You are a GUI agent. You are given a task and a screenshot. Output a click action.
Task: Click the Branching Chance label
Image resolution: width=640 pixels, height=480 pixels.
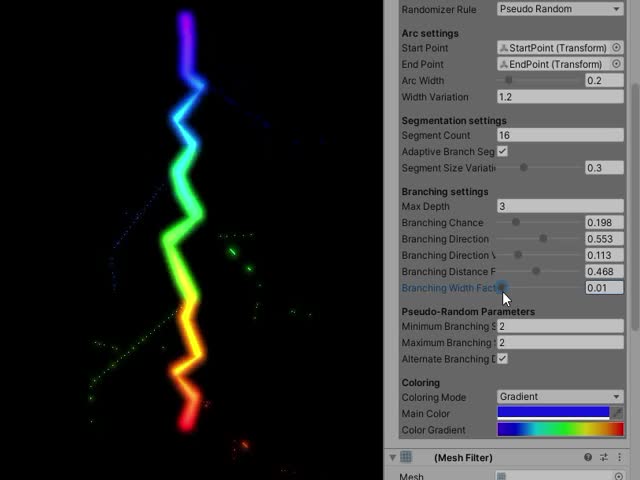click(442, 222)
